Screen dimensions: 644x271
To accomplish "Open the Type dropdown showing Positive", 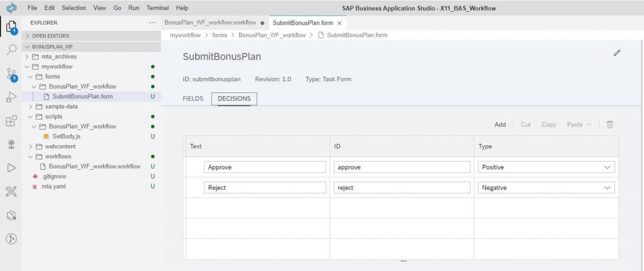I will (x=547, y=167).
